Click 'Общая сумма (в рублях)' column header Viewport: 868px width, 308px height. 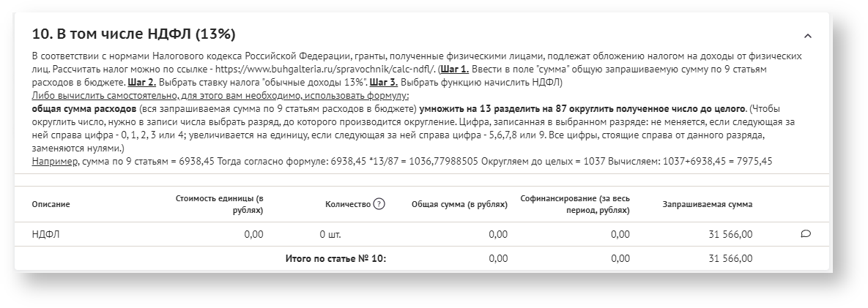coord(459,204)
